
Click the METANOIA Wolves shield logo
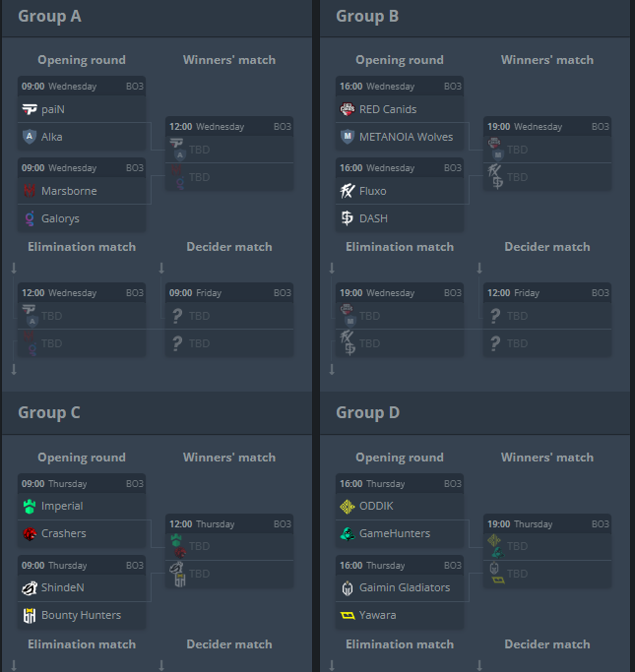point(348,137)
